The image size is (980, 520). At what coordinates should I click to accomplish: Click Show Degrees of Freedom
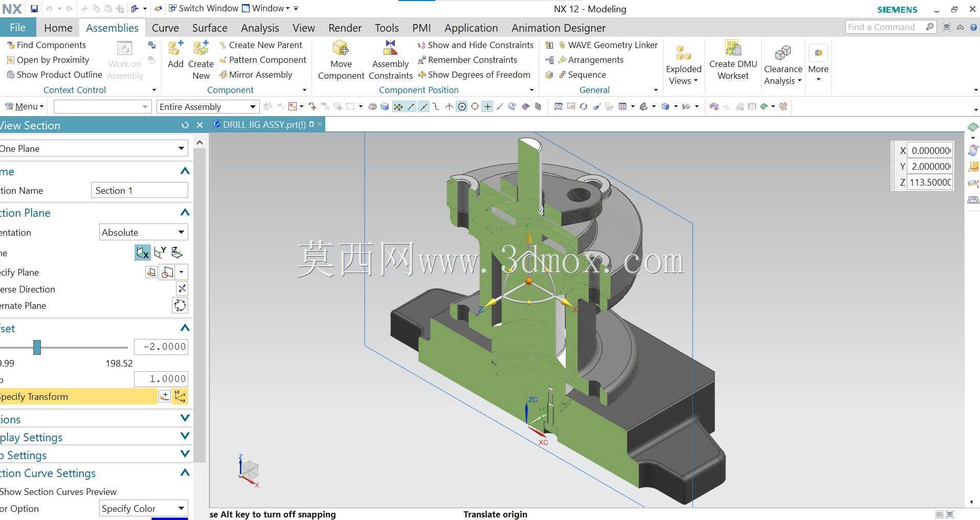point(474,75)
